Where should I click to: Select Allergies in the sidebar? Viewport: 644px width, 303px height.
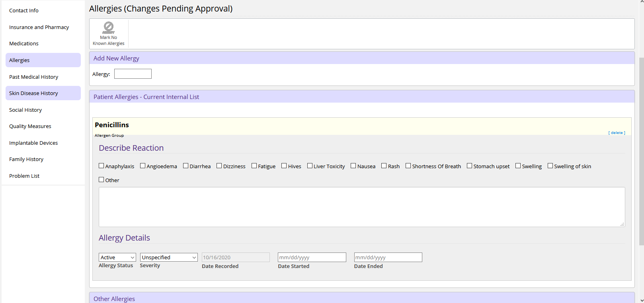point(43,60)
